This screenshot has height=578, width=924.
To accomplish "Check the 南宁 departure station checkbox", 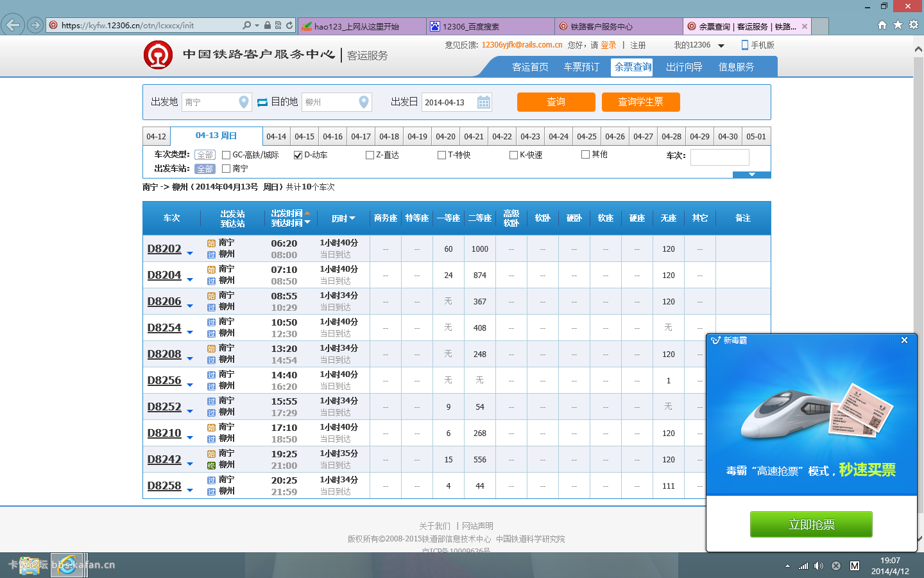I will point(226,168).
